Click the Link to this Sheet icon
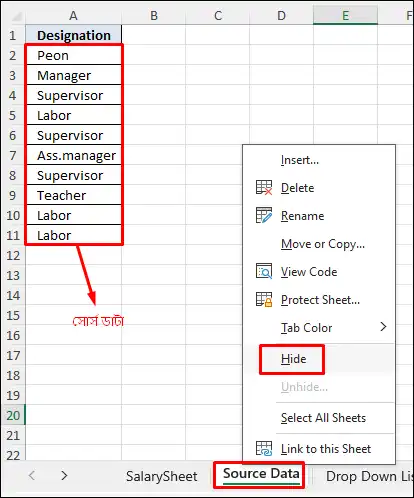The height and width of the screenshot is (498, 414). pyautogui.click(x=264, y=448)
